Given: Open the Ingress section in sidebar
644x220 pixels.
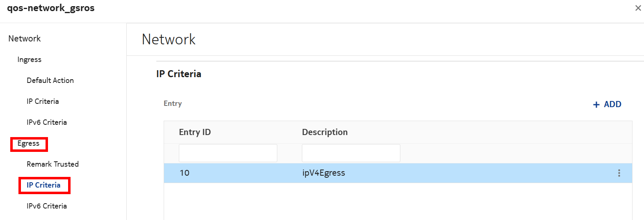Looking at the screenshot, I should (x=29, y=60).
